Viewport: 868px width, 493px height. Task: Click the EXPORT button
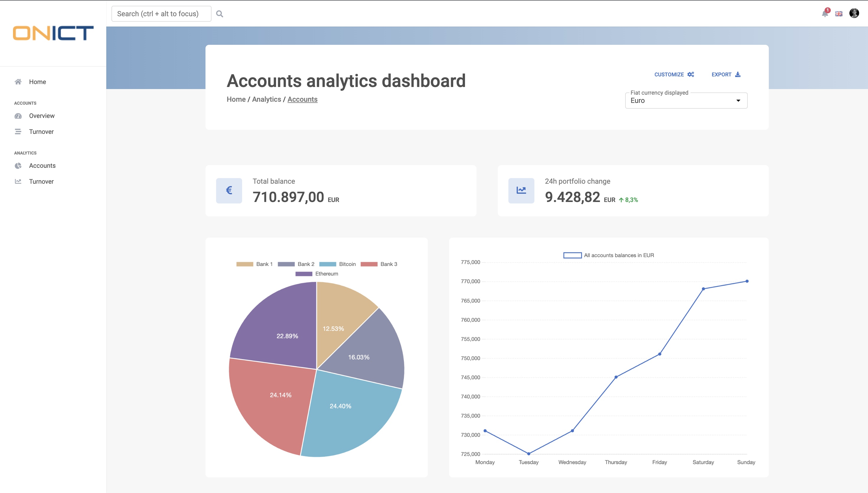coord(726,75)
